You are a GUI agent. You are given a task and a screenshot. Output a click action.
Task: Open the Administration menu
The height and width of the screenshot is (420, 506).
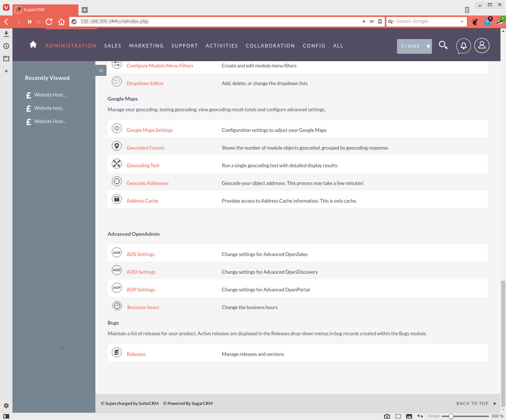click(71, 46)
